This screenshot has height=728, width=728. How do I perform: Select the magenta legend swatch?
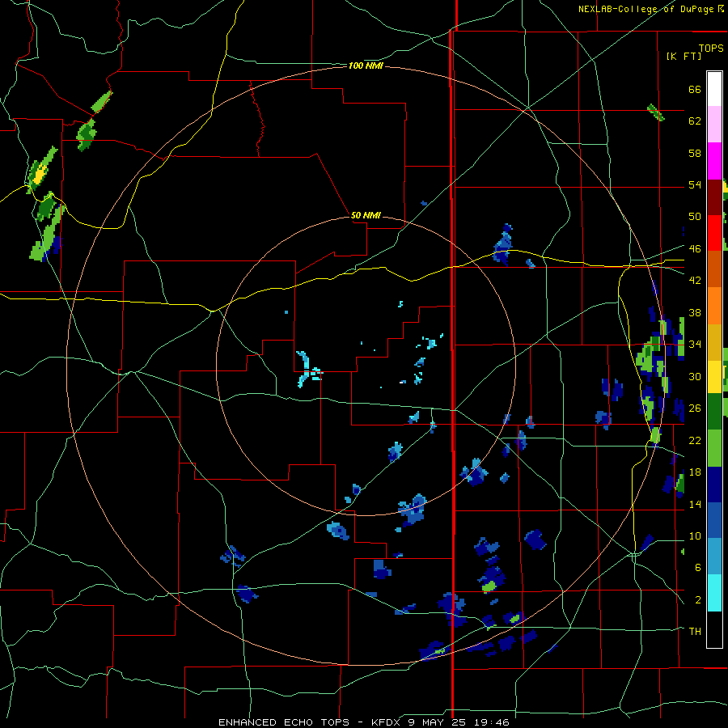[x=714, y=161]
